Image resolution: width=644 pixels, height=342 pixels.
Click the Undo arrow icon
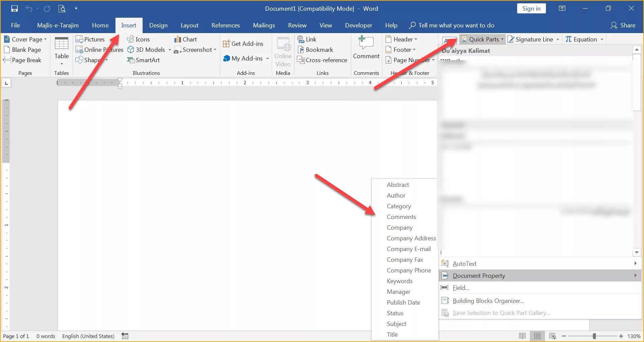[29, 9]
